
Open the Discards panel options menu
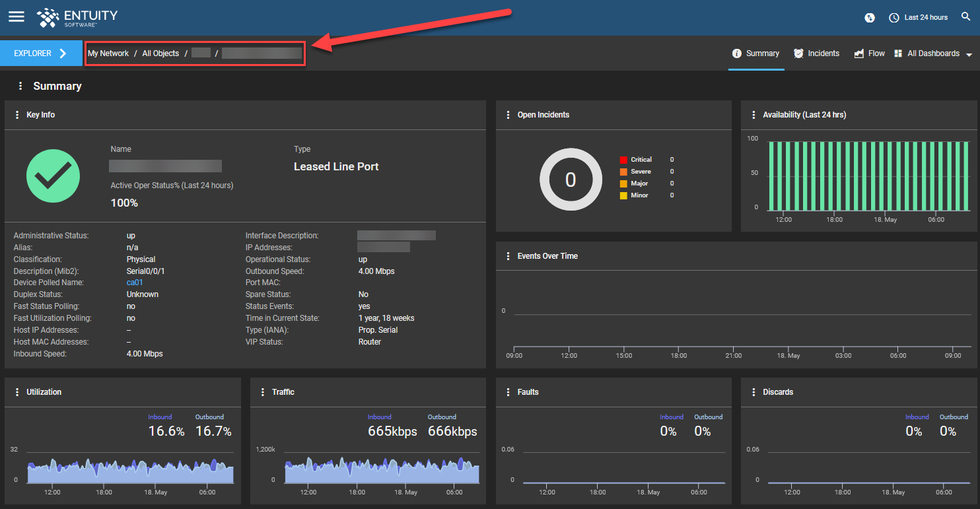(753, 392)
